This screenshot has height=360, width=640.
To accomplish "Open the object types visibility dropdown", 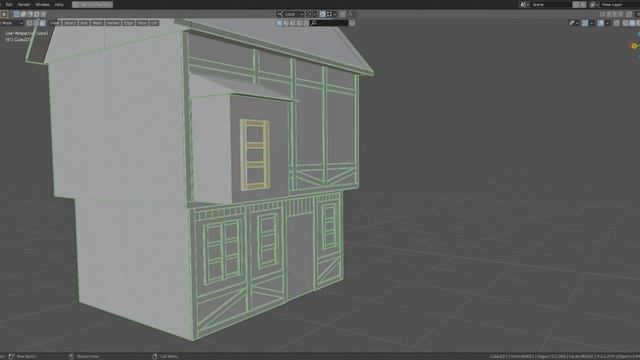I will [574, 23].
